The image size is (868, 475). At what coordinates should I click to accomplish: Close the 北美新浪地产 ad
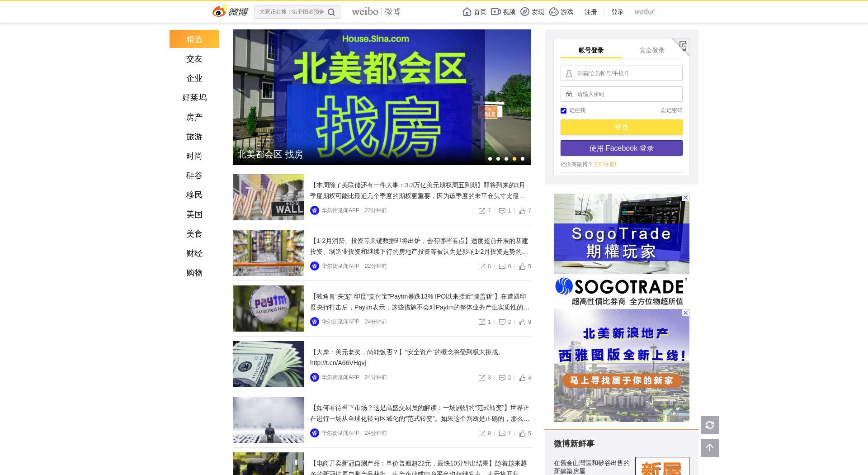coord(685,313)
